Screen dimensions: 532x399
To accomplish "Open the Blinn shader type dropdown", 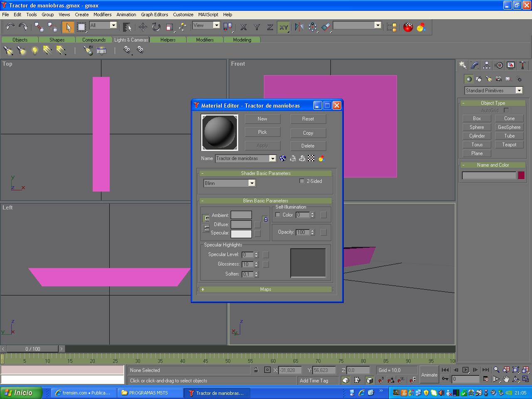I will (251, 183).
